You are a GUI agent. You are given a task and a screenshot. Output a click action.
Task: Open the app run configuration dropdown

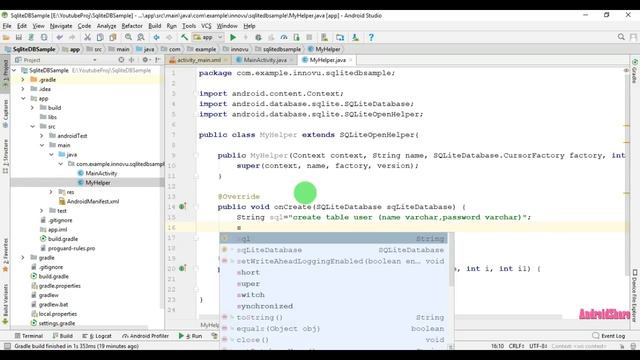click(208, 38)
